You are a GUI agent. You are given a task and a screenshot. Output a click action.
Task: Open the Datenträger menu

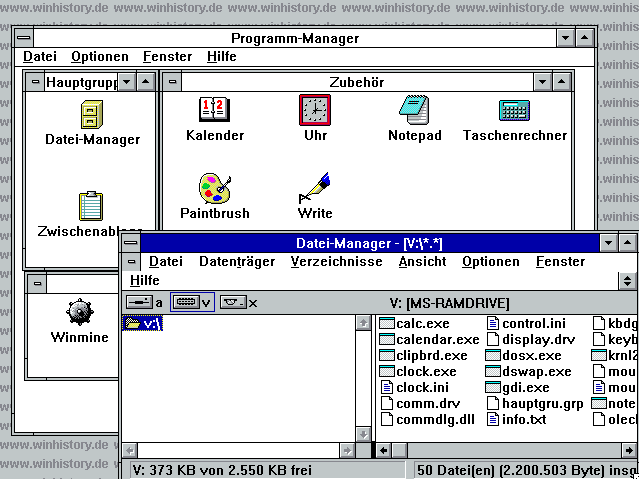click(237, 261)
